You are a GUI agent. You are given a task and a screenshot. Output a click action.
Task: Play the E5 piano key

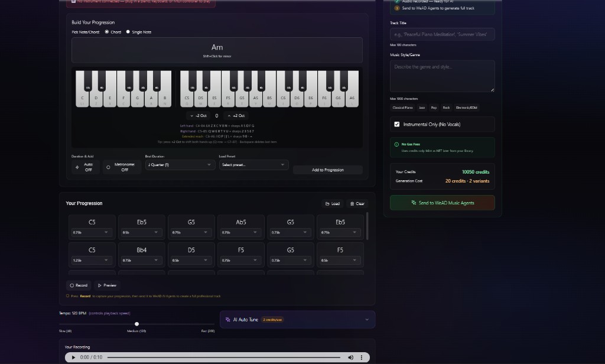click(214, 99)
